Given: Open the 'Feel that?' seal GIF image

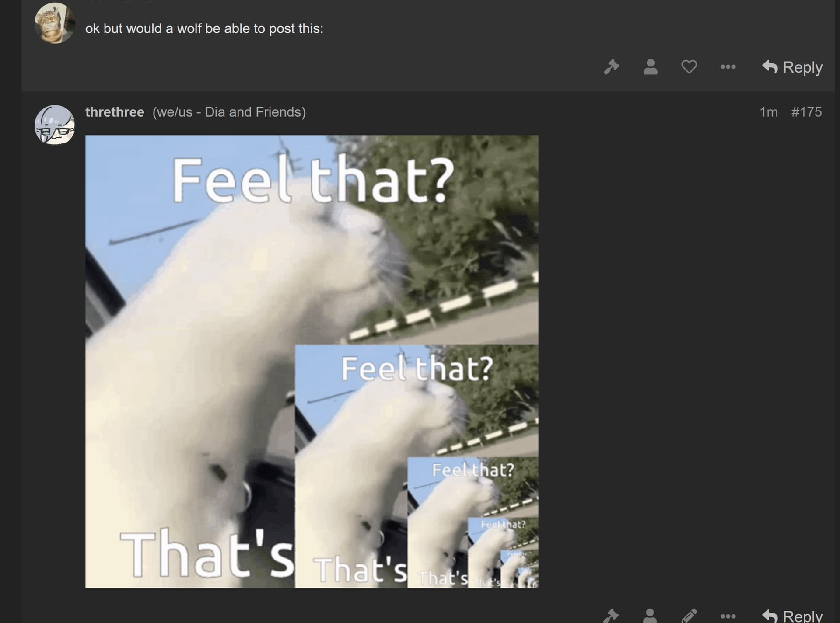Looking at the screenshot, I should point(311,361).
